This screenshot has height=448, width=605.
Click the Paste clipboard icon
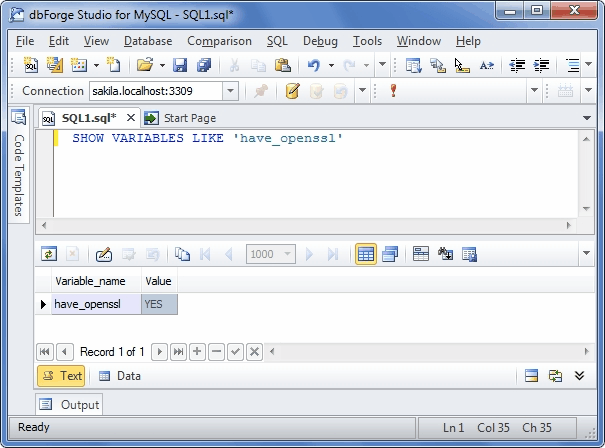pyautogui.click(x=282, y=65)
